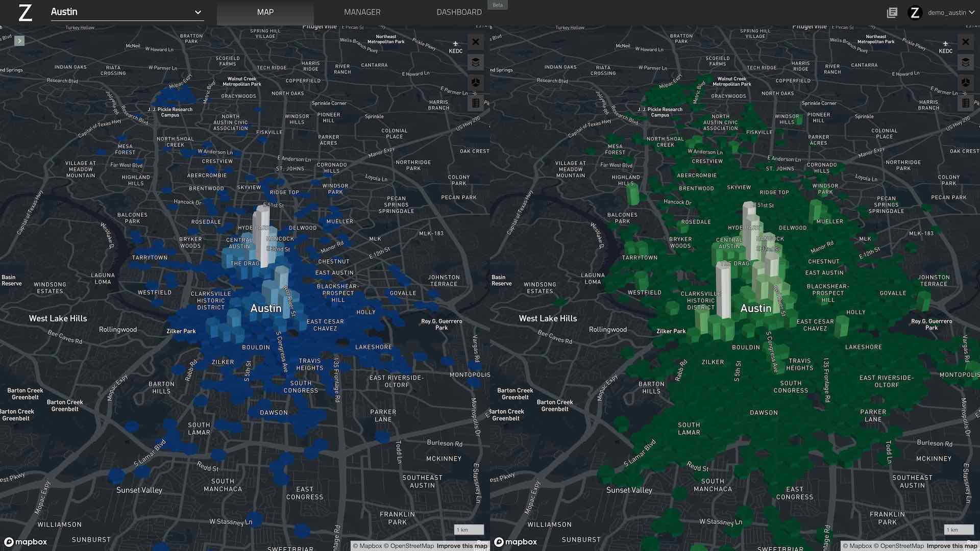This screenshot has height=551, width=980.
Task: Toggle 3D cube view on right map
Action: pyautogui.click(x=965, y=83)
